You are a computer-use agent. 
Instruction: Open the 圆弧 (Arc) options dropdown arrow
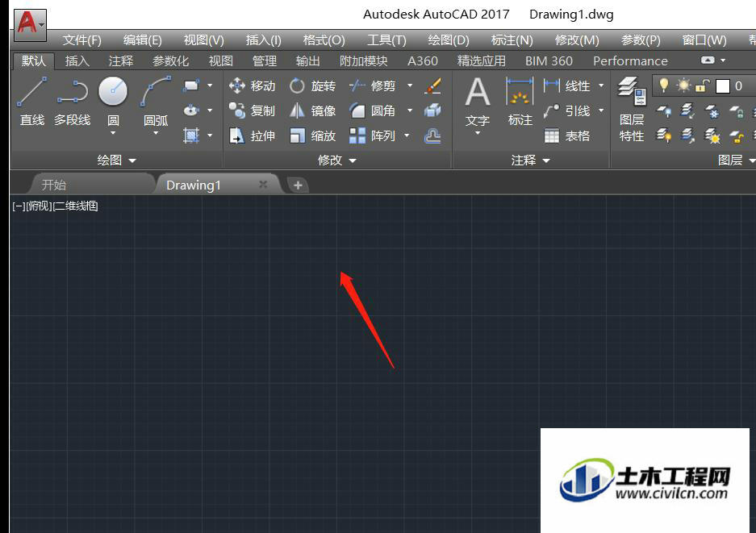(x=156, y=133)
